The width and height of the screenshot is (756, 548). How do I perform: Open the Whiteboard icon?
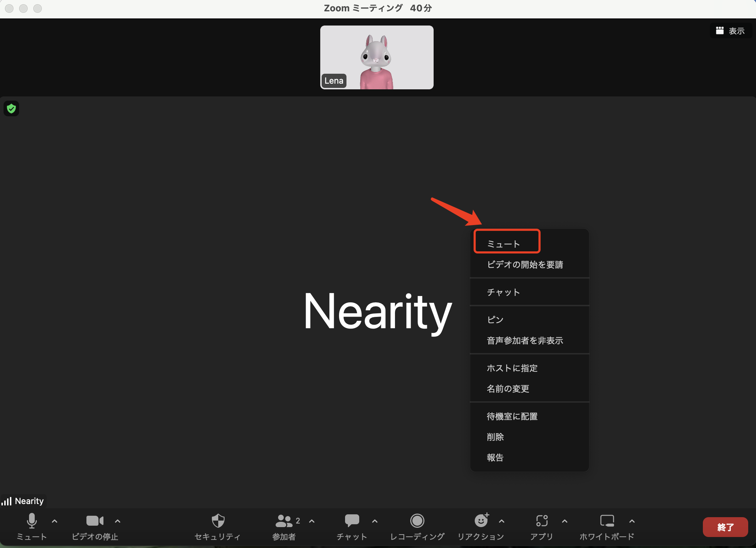607,521
